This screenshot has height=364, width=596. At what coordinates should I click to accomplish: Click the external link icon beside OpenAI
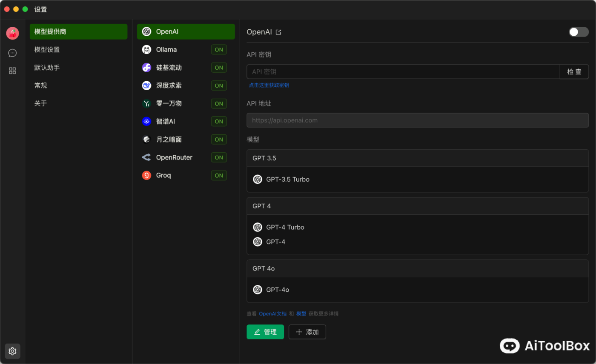279,31
